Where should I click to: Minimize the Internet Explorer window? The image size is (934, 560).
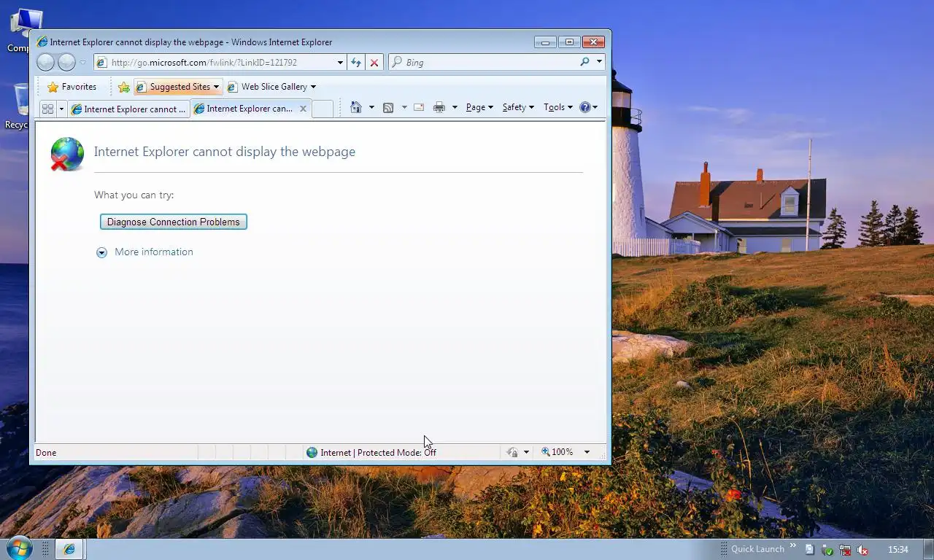tap(545, 42)
